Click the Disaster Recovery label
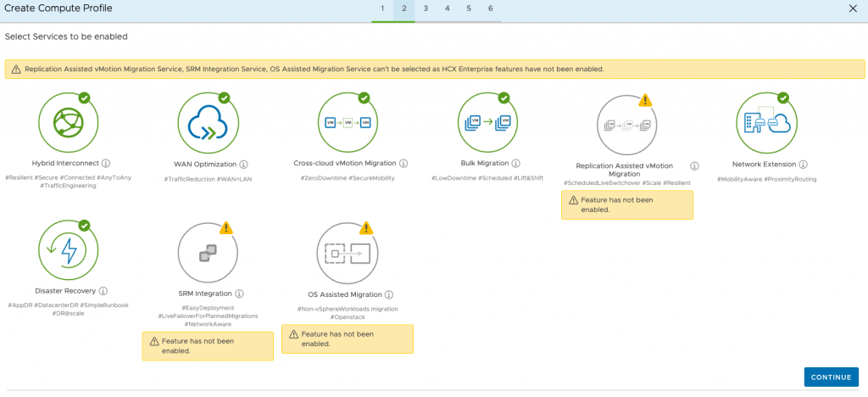 65,291
